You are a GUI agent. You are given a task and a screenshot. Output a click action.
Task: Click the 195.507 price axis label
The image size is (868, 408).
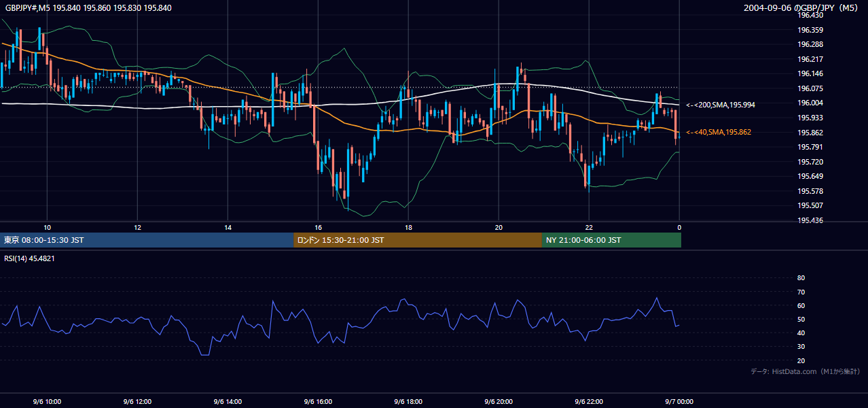[x=810, y=206]
